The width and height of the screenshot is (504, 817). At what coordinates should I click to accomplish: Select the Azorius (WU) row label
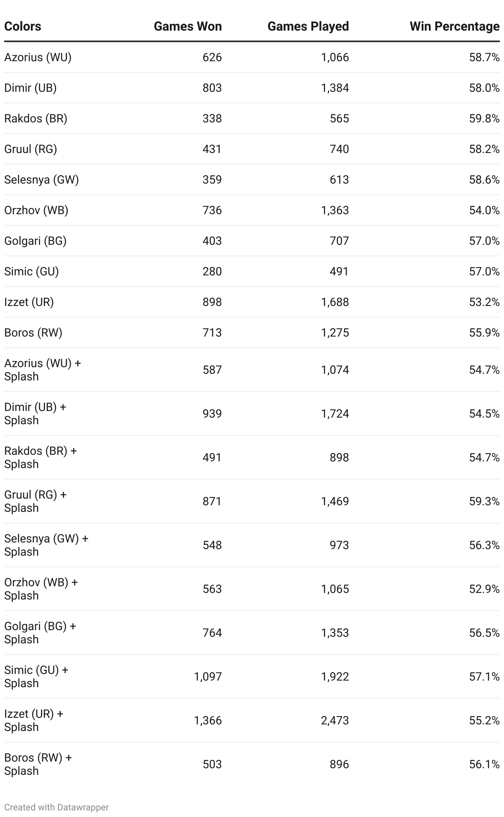point(38,57)
